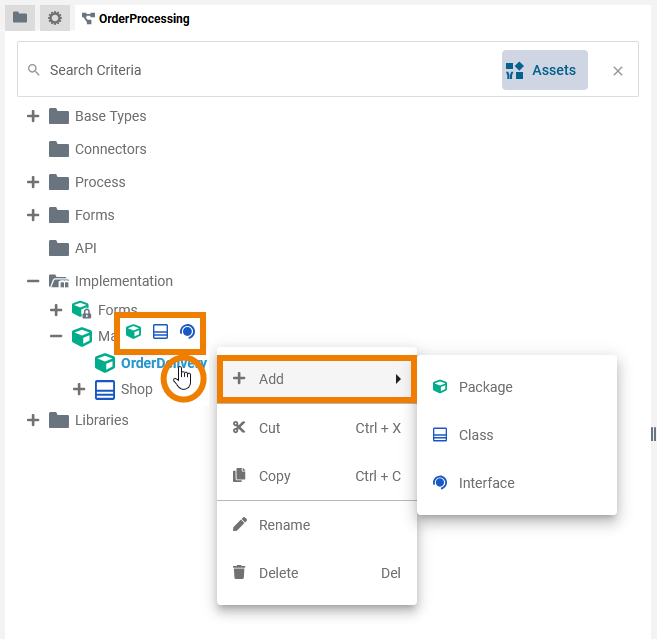Open the Add submenu
The image size is (657, 639).
click(316, 379)
